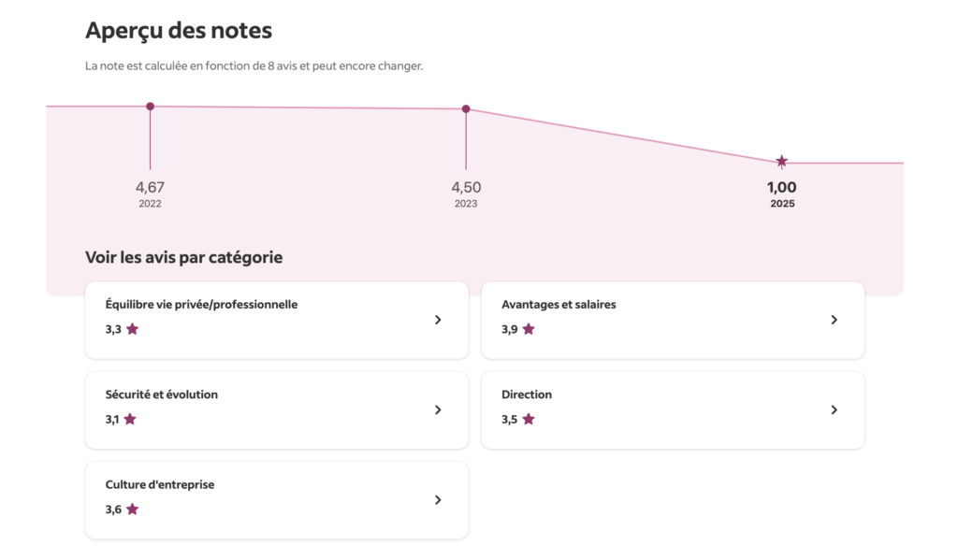Expand Culture d'entreprise chevron arrow
Image resolution: width=958 pixels, height=560 pixels.
coord(438,500)
